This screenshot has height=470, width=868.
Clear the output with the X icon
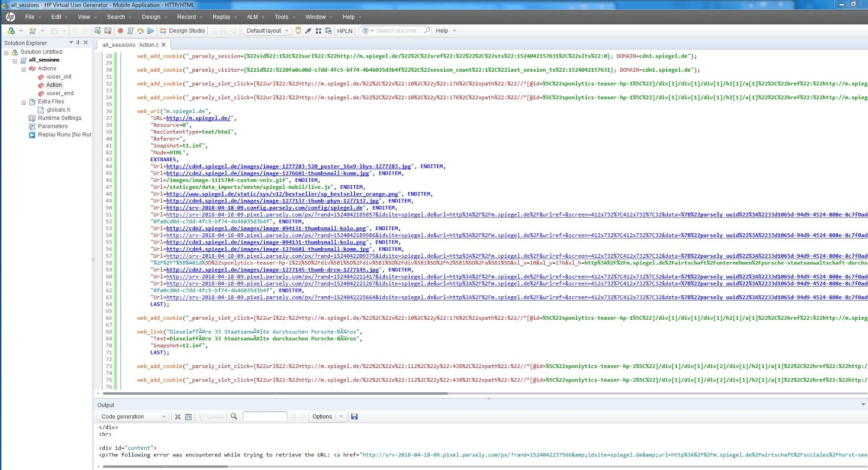(x=177, y=417)
